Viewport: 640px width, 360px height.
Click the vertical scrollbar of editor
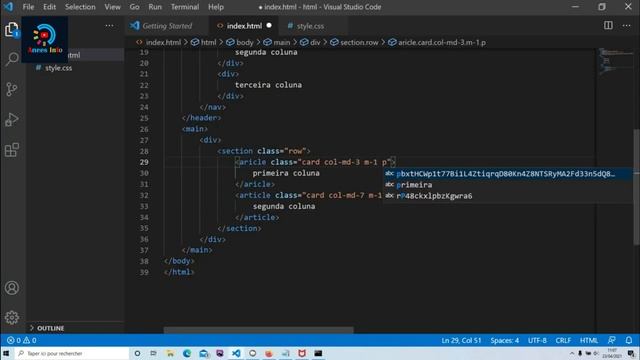636,187
